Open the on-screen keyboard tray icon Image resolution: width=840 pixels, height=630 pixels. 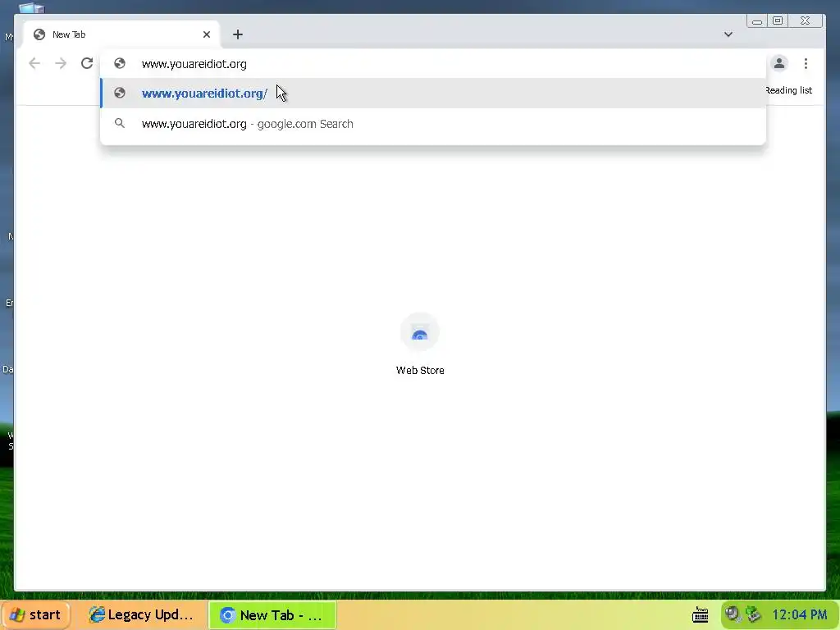(x=701, y=614)
